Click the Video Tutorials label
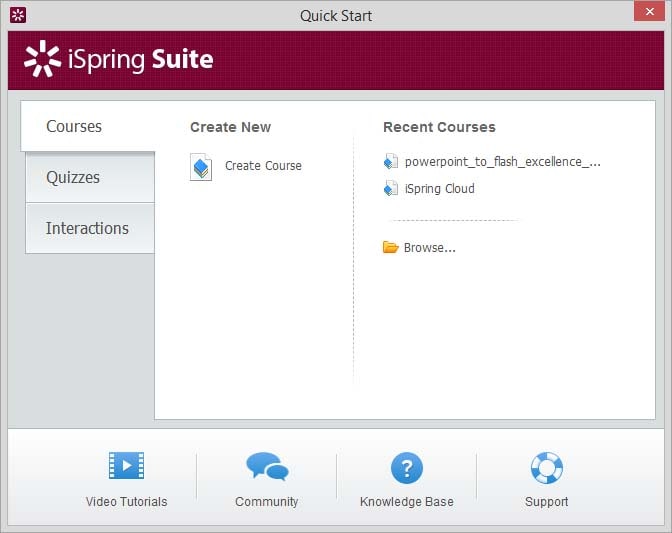The height and width of the screenshot is (533, 672). 126,502
